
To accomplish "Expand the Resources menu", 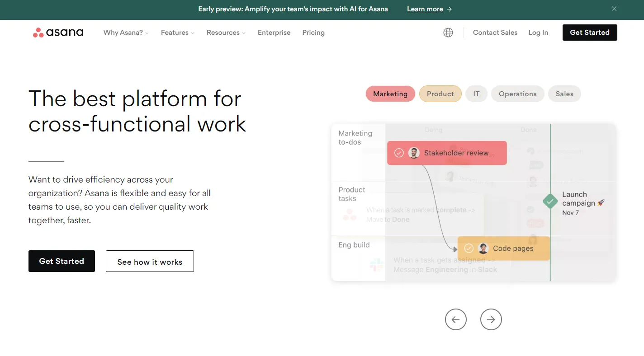I will (x=226, y=33).
